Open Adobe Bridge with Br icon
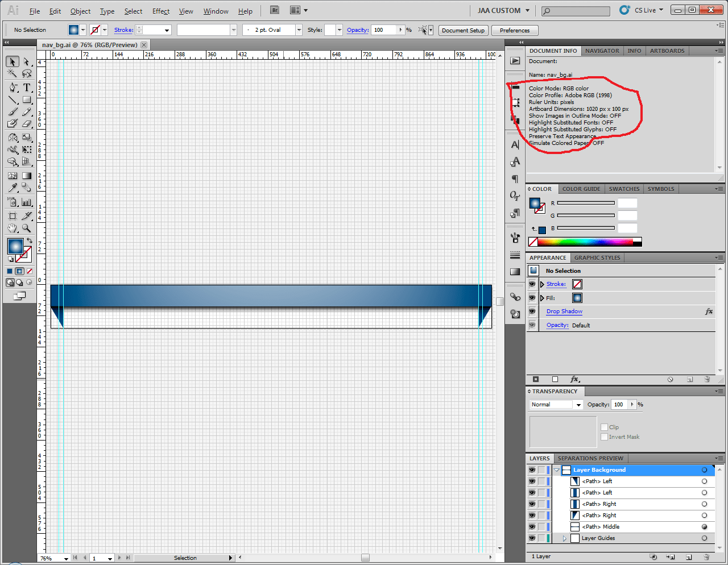Image resolution: width=728 pixels, height=565 pixels. click(275, 10)
